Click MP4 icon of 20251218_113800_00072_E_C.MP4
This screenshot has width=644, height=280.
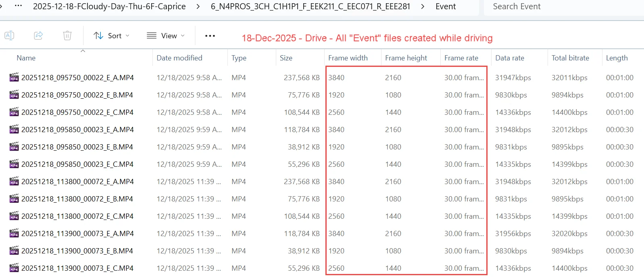(14, 216)
